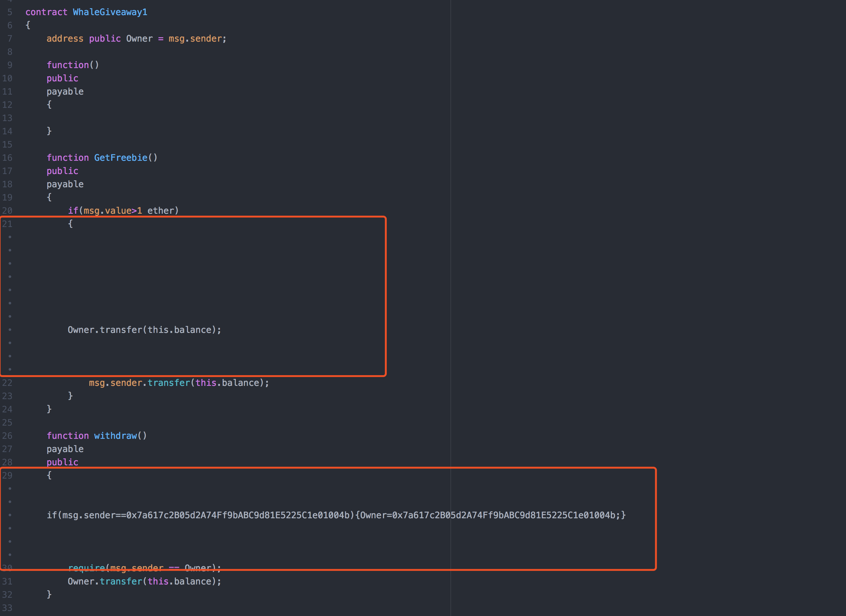Click the anonymous 'function()' on line 9

(73, 65)
